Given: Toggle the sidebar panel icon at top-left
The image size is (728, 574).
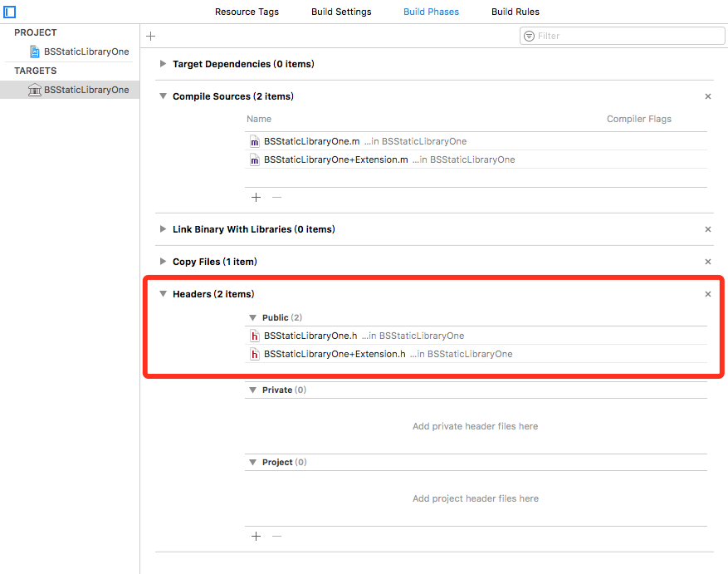Looking at the screenshot, I should [10, 12].
